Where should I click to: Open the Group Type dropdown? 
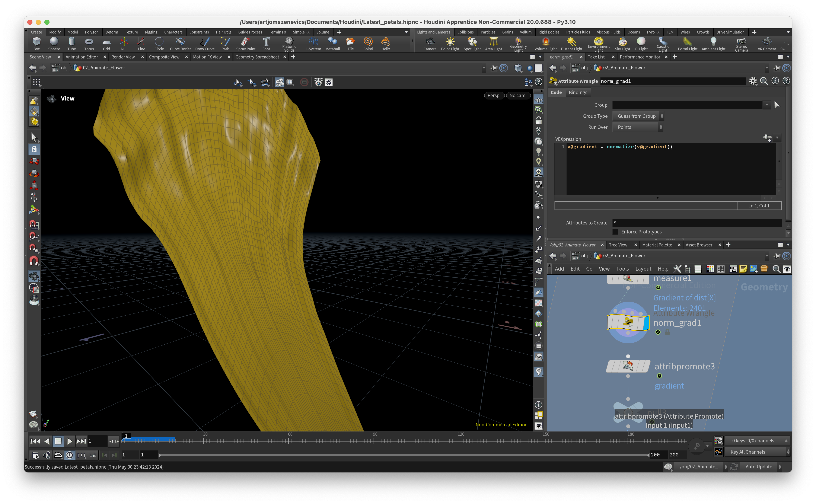tap(638, 116)
